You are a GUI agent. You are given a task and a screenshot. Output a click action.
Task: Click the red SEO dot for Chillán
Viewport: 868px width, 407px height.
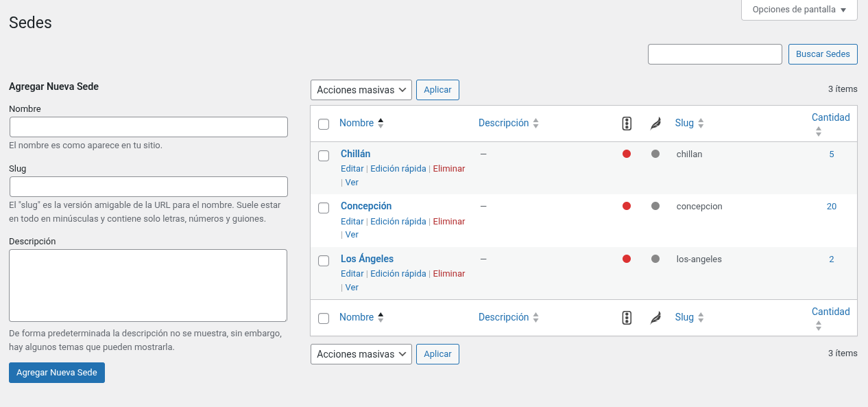627,154
